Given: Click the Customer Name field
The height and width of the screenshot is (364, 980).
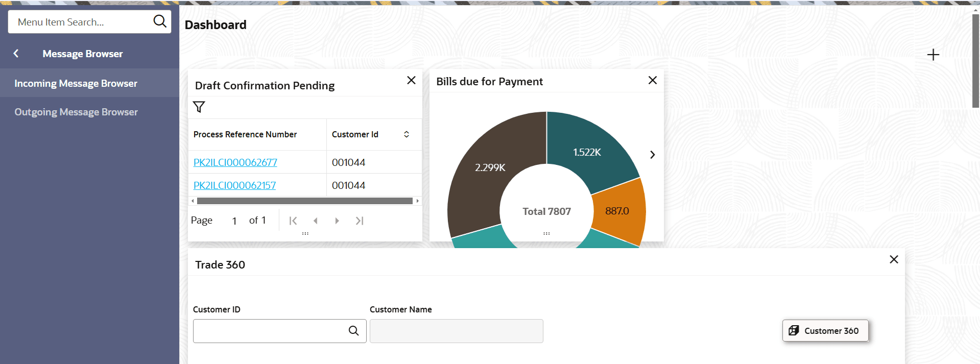Looking at the screenshot, I should [x=457, y=331].
